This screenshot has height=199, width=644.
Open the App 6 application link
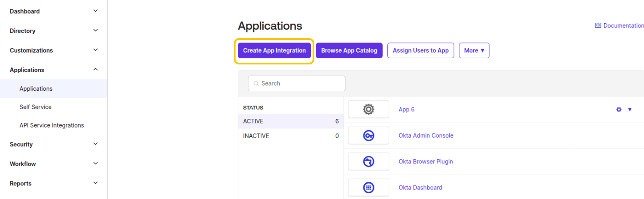pyautogui.click(x=406, y=110)
